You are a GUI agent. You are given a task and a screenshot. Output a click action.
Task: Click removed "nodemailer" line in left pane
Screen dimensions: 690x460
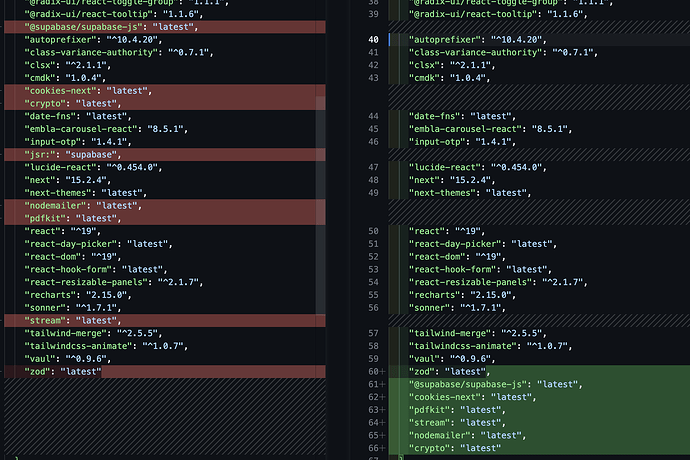[165, 206]
